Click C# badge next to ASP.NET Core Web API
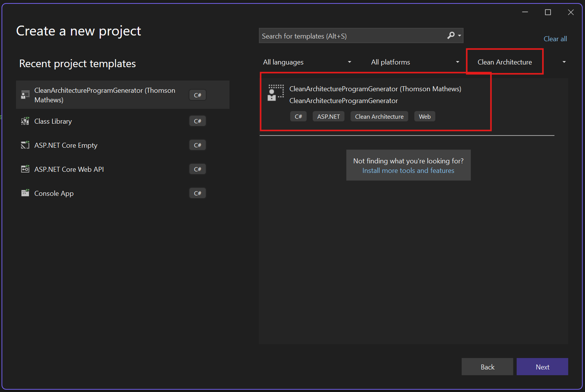585x392 pixels. tap(197, 169)
